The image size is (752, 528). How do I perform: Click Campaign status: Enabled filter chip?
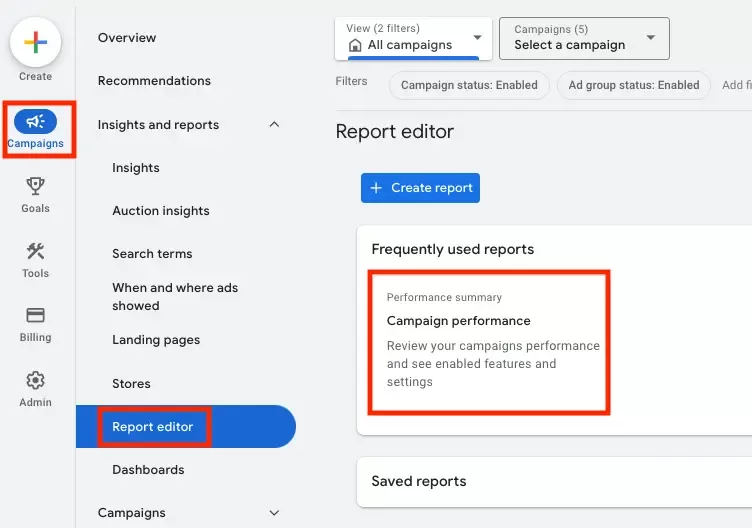[x=469, y=85]
